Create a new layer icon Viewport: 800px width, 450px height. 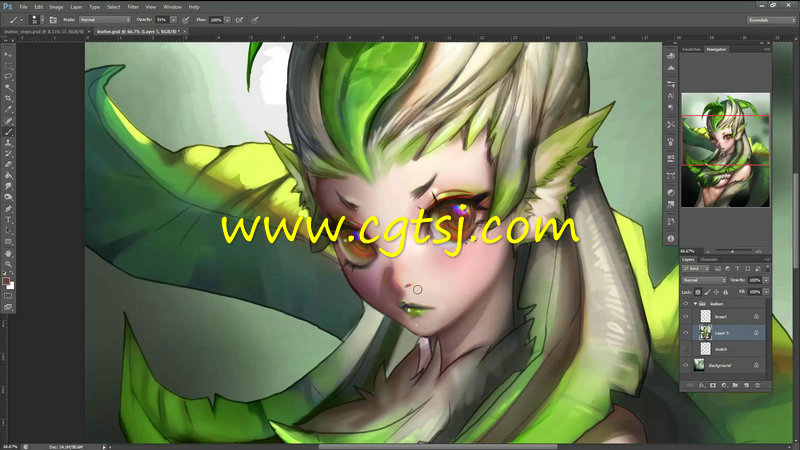(x=746, y=385)
